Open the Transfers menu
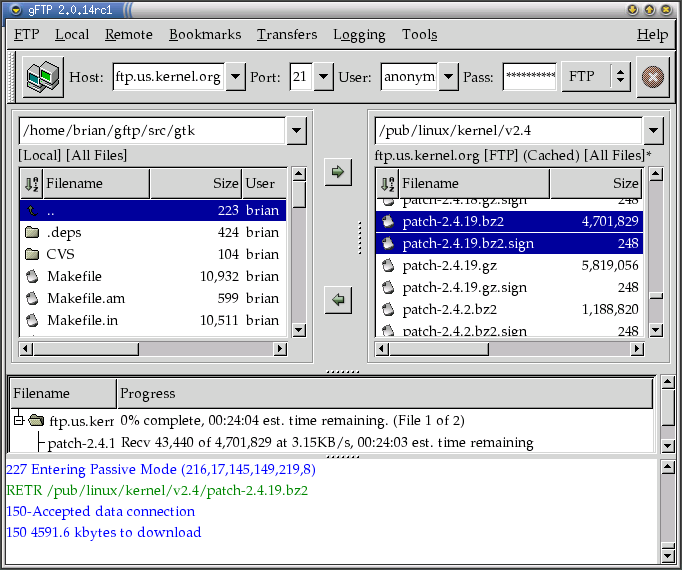Screen dimensions: 682x570 [x=286, y=34]
